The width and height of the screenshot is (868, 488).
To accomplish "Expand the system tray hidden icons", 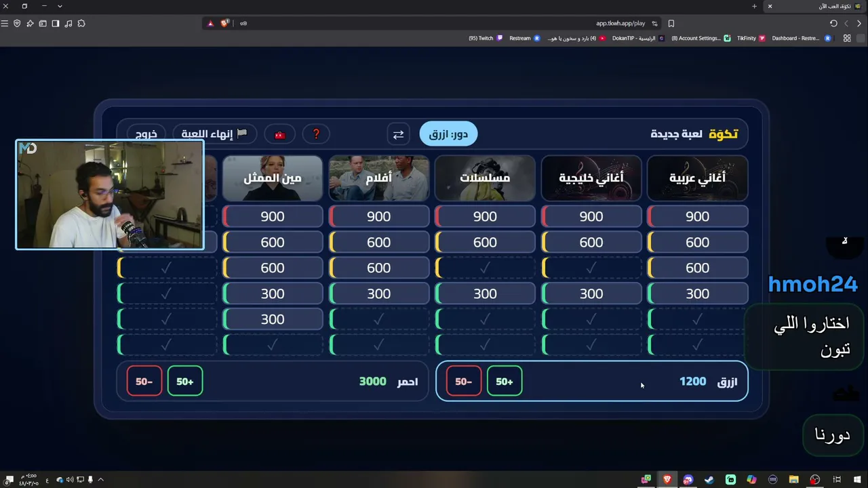I will tap(100, 480).
